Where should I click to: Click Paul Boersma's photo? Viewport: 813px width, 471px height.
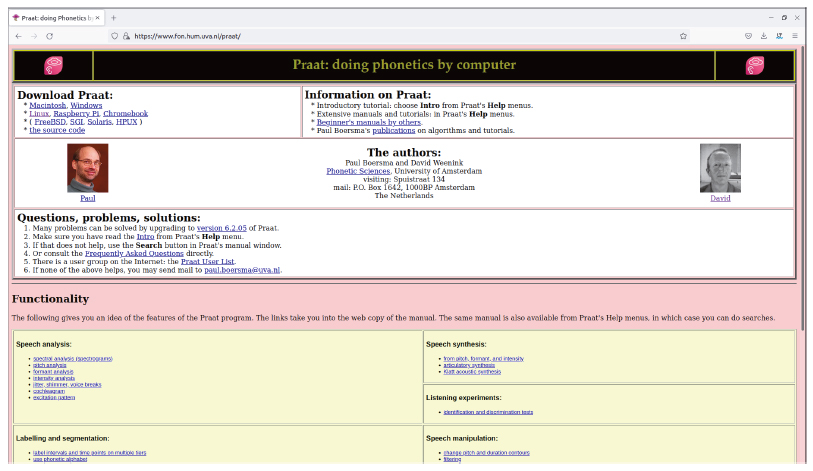point(87,168)
